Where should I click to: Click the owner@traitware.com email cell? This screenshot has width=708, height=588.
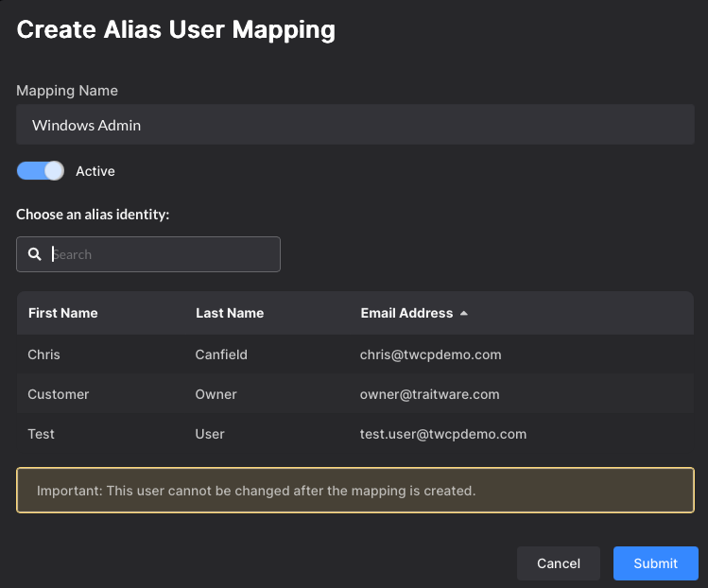(429, 394)
